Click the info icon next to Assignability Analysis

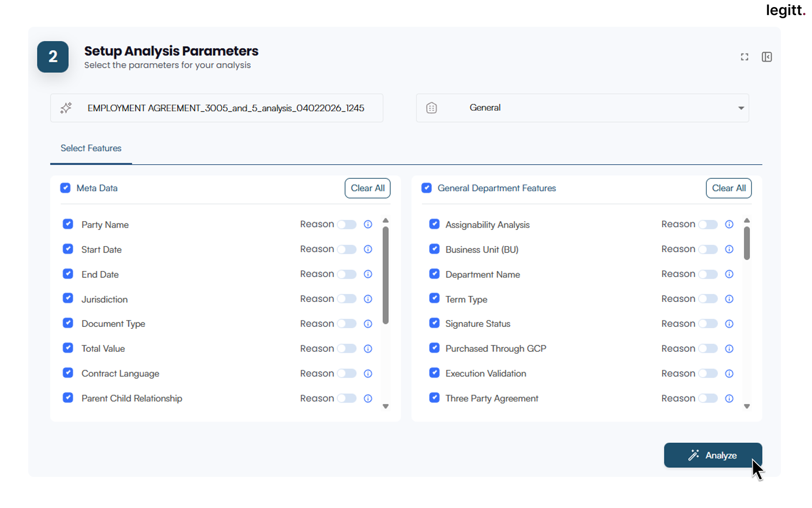729,224
